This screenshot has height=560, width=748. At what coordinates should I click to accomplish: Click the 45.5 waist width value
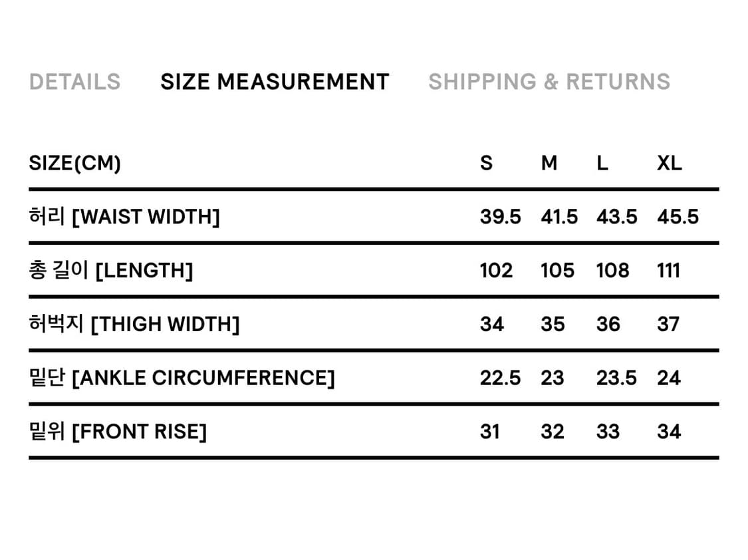[678, 217]
